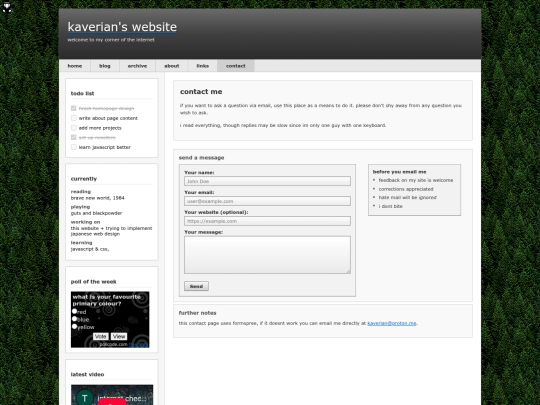Switch to the about tab
540x405 pixels.
(172, 66)
